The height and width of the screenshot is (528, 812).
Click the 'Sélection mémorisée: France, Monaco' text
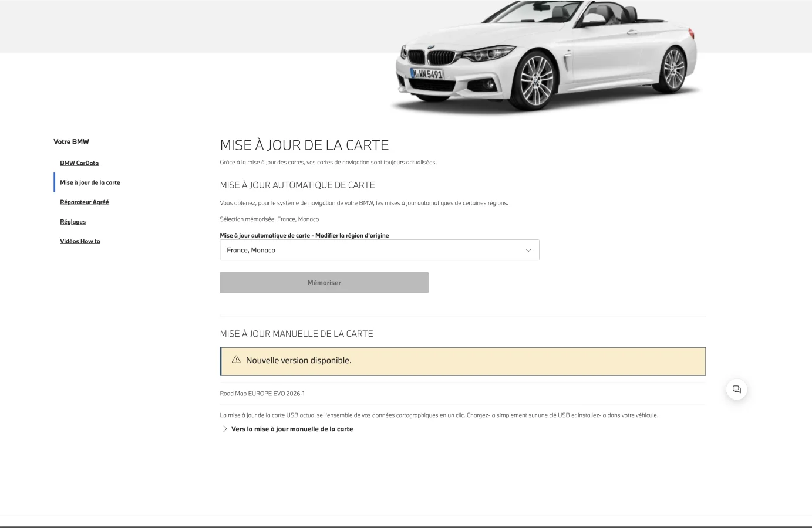[x=269, y=219]
